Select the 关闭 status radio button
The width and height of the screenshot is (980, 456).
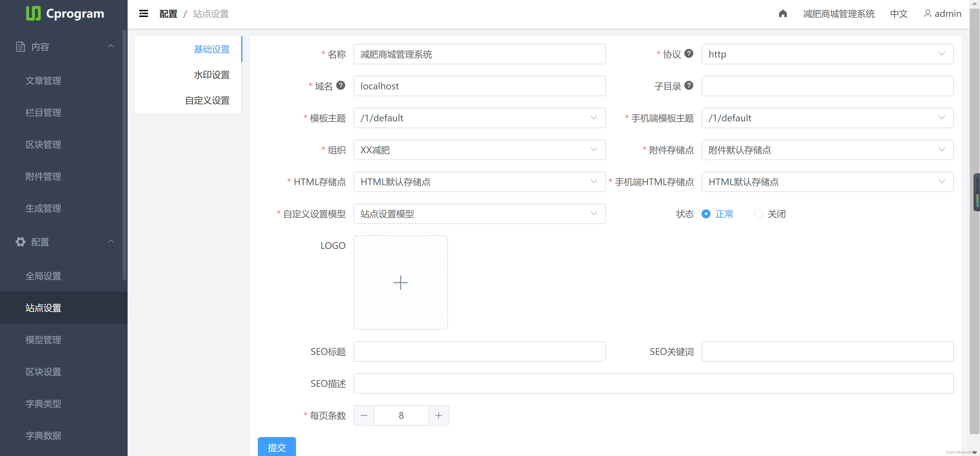coord(758,214)
